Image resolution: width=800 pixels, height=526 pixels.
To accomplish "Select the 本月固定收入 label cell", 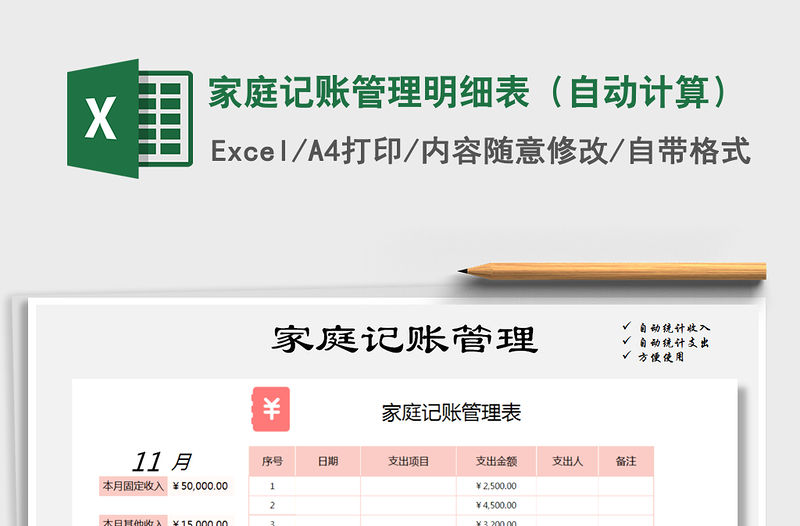I will point(133,486).
